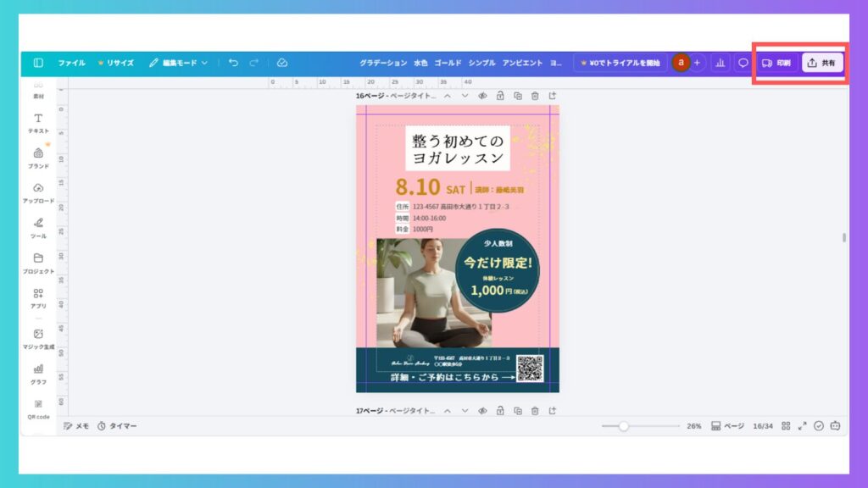Click the 印刷 print button

tap(776, 63)
